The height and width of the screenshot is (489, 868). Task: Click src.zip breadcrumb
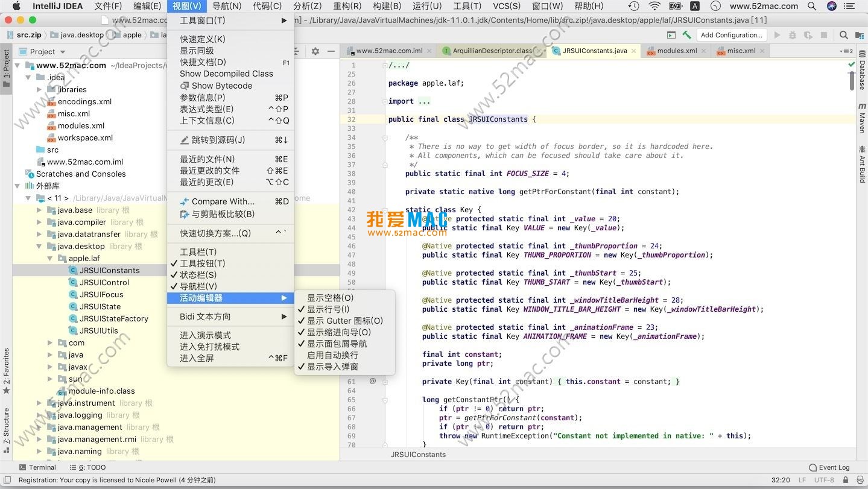coord(24,35)
